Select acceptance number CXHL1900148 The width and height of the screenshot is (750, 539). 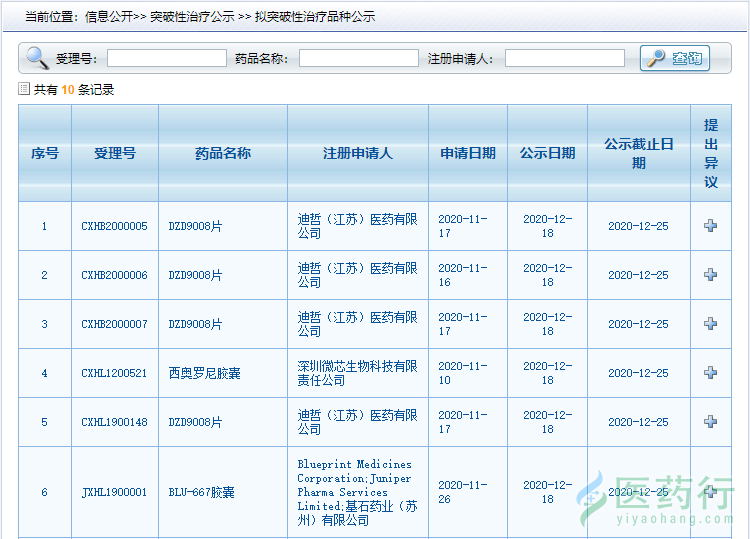pyautogui.click(x=114, y=422)
